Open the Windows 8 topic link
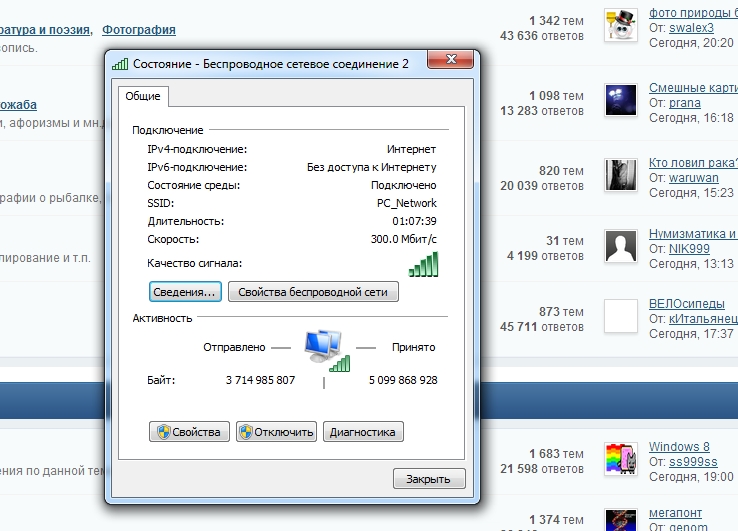 pos(679,446)
